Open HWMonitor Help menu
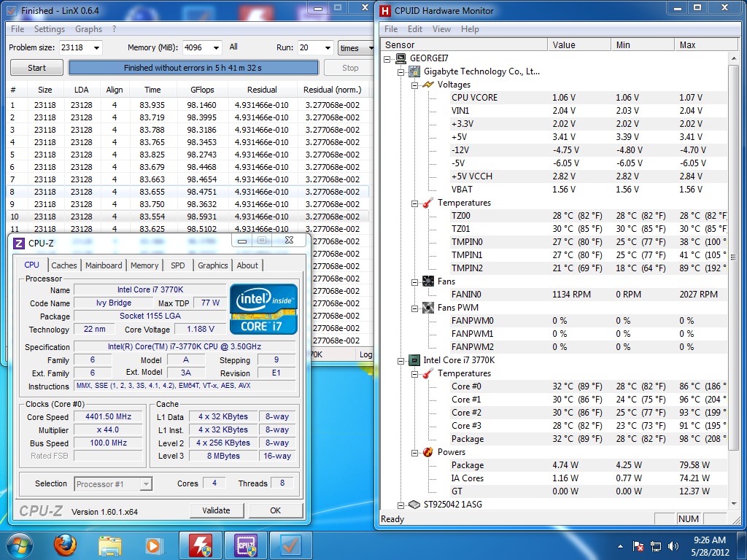Image resolution: width=747 pixels, height=560 pixels. (470, 29)
